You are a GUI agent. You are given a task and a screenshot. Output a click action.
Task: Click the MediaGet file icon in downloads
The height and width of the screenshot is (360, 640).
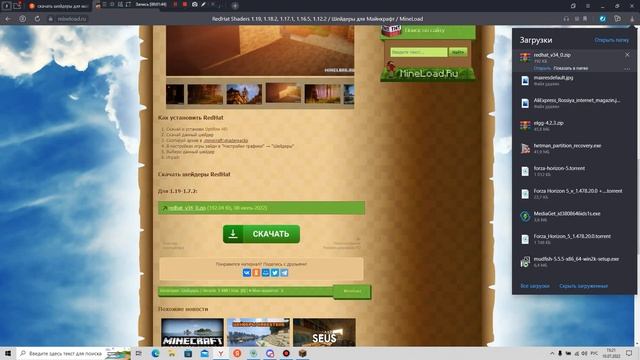525,216
